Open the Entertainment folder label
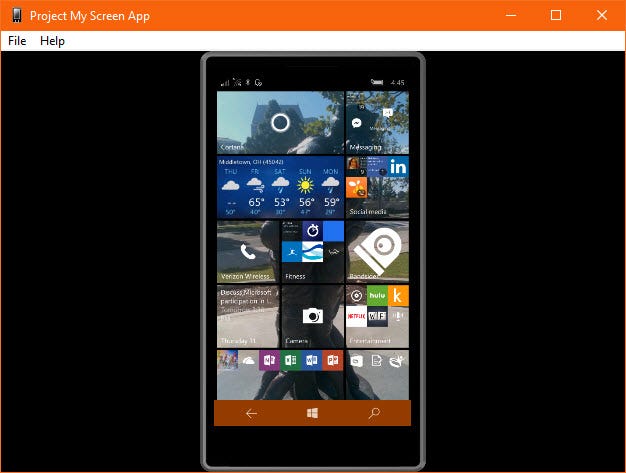626x473 pixels. pyautogui.click(x=370, y=341)
